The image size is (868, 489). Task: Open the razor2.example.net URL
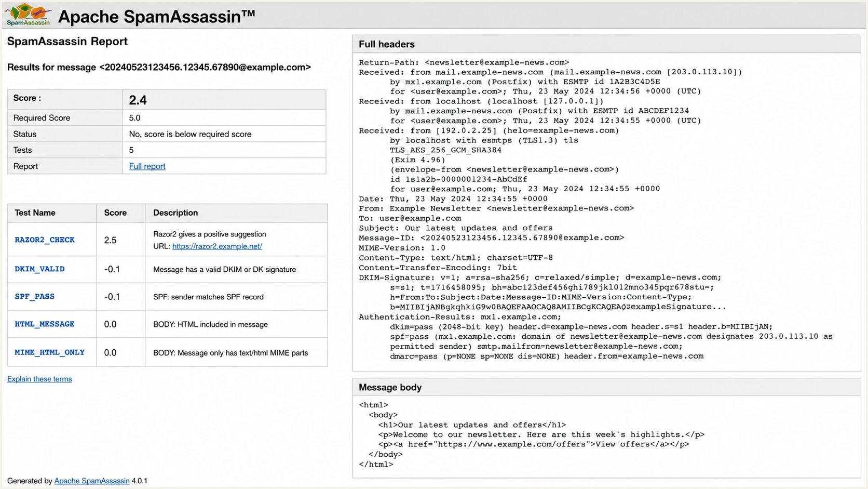click(217, 246)
